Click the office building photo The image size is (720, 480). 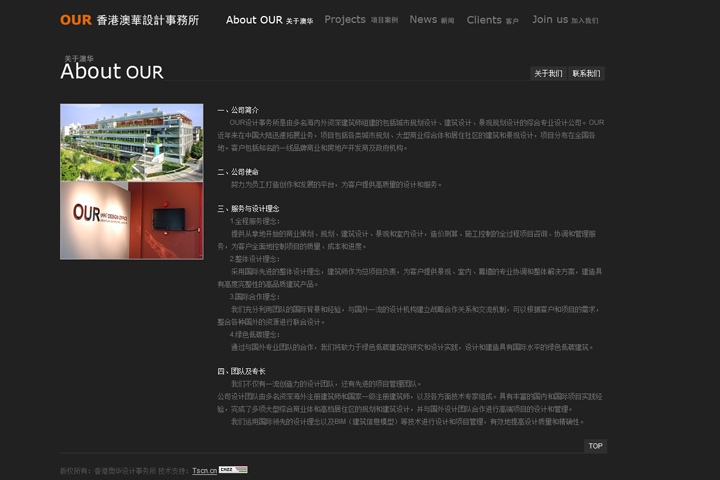pos(131,142)
